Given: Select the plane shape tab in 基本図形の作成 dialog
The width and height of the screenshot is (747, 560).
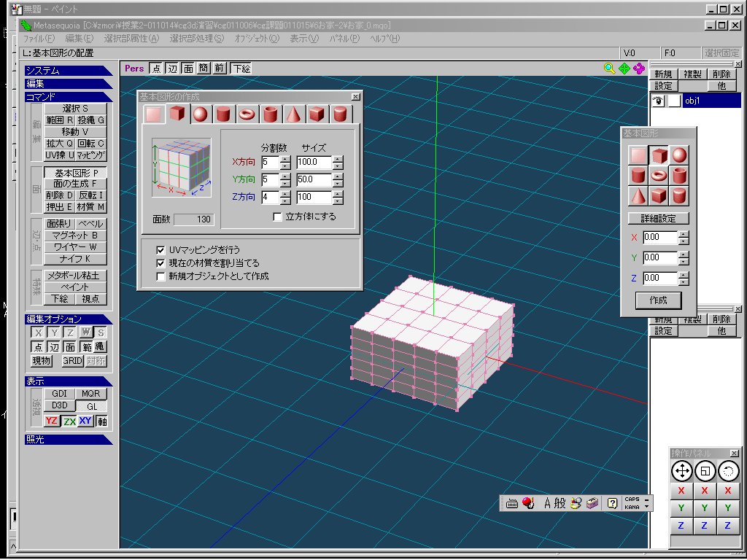Looking at the screenshot, I should point(153,114).
